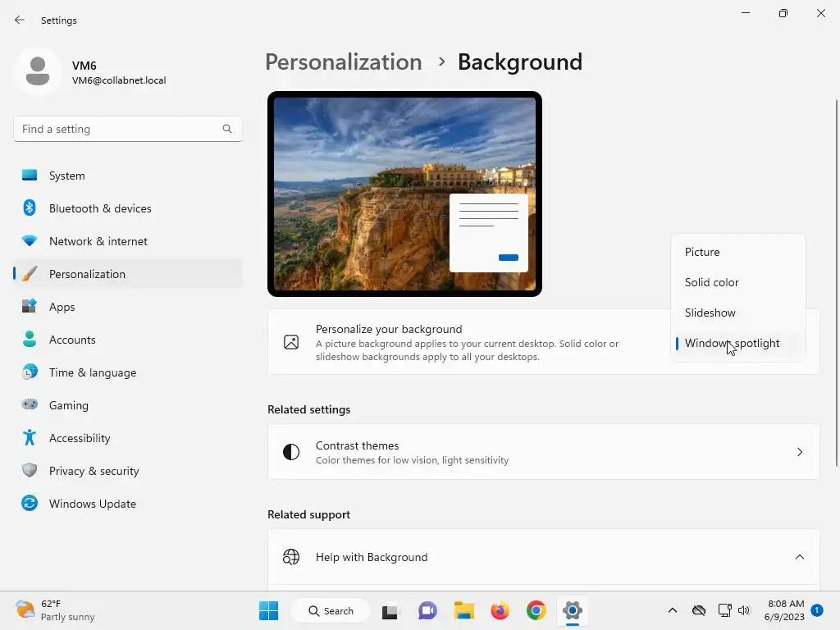The height and width of the screenshot is (630, 840).
Task: Go back using the Settings back arrow
Action: tap(20, 20)
